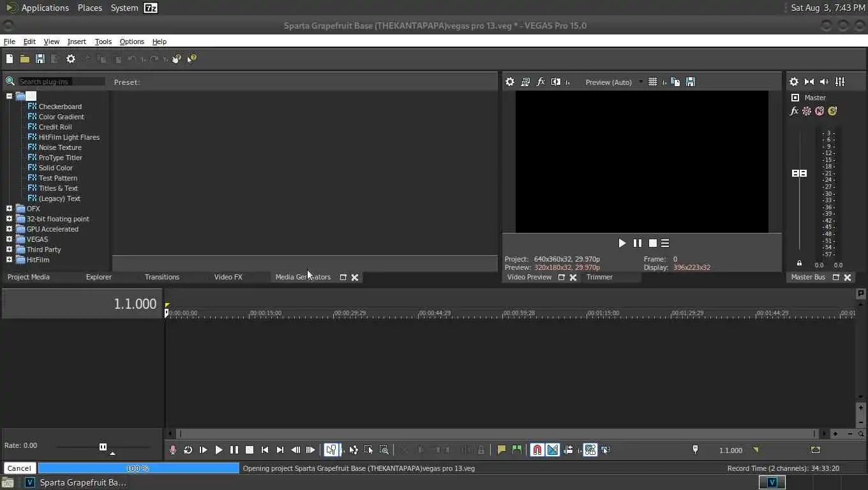868x490 pixels.
Task: Toggle Ignore Event Grouping button
Action: pyautogui.click(x=606, y=450)
